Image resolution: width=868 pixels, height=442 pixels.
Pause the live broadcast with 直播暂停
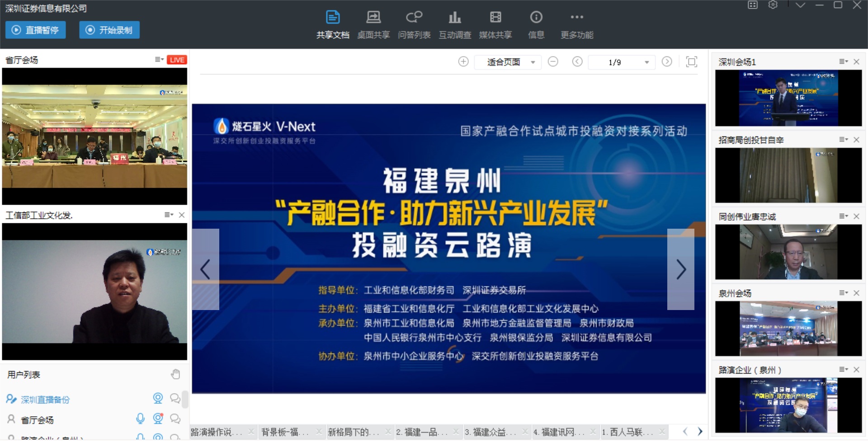36,30
